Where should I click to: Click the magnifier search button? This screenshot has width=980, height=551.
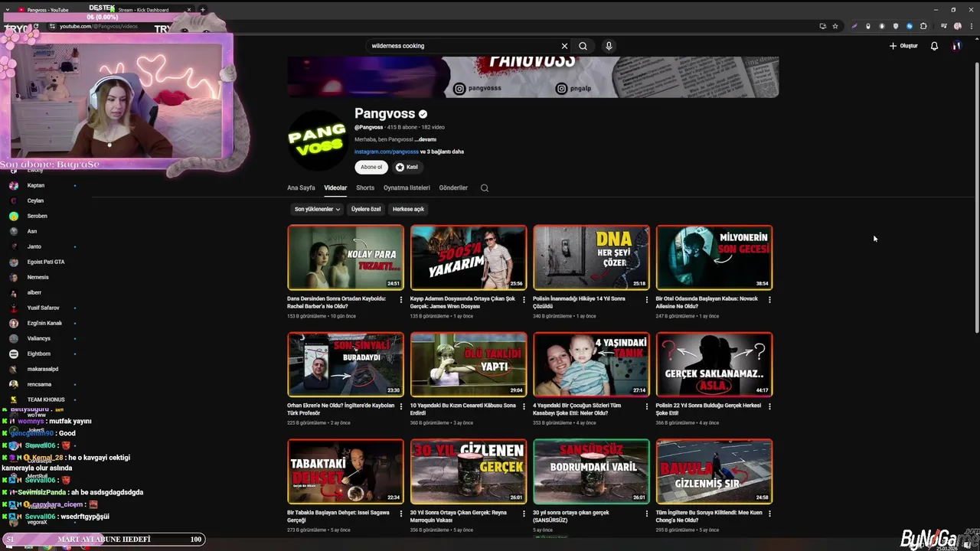tap(583, 46)
